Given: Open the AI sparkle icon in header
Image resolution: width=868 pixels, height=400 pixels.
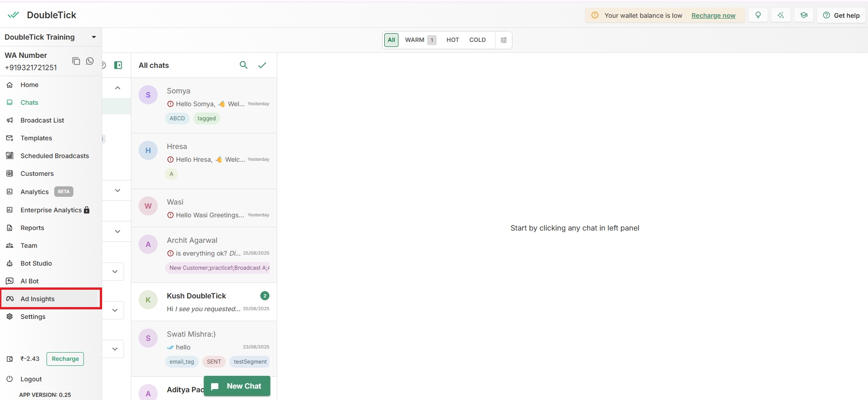Looking at the screenshot, I should (x=780, y=15).
